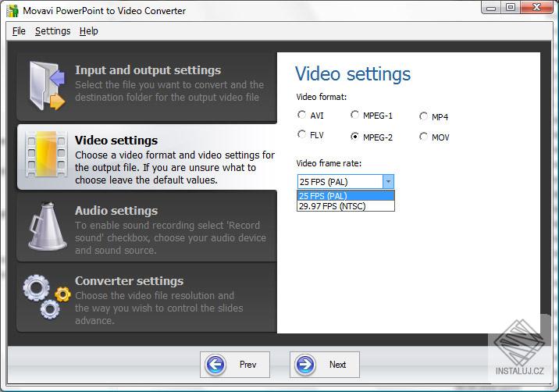Click the Converter settings gears icon
Image resolution: width=559 pixels, height=392 pixels.
click(46, 297)
